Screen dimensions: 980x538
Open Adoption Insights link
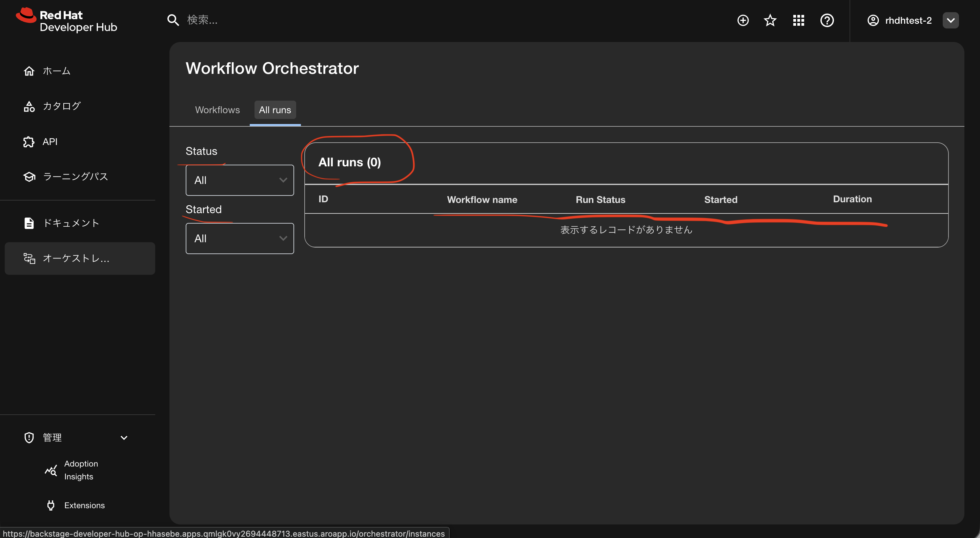[81, 470]
